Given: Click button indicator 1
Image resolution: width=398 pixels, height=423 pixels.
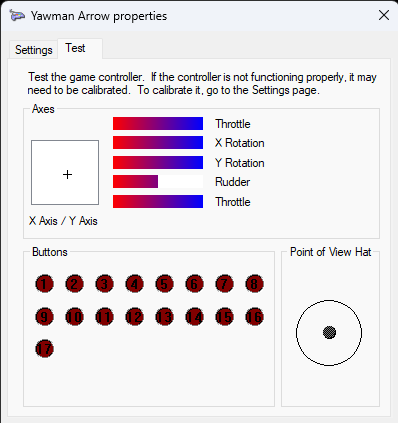Looking at the screenshot, I should pyautogui.click(x=44, y=284).
